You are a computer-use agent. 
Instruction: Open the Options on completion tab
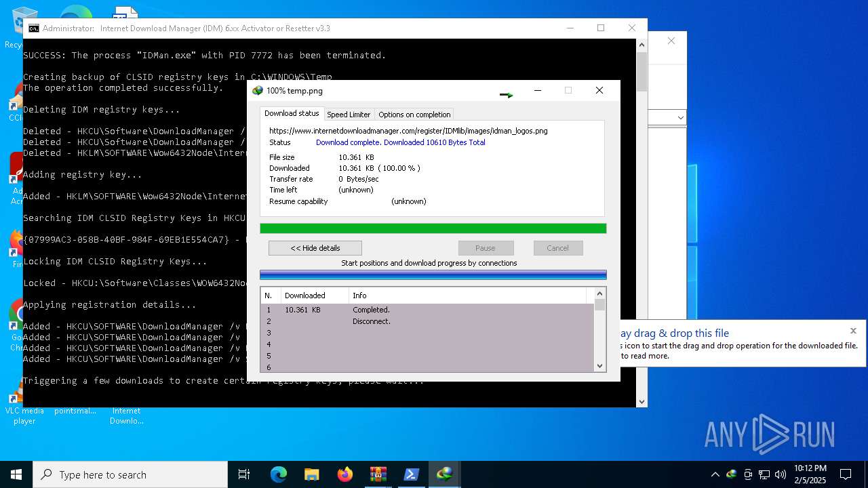click(x=414, y=115)
